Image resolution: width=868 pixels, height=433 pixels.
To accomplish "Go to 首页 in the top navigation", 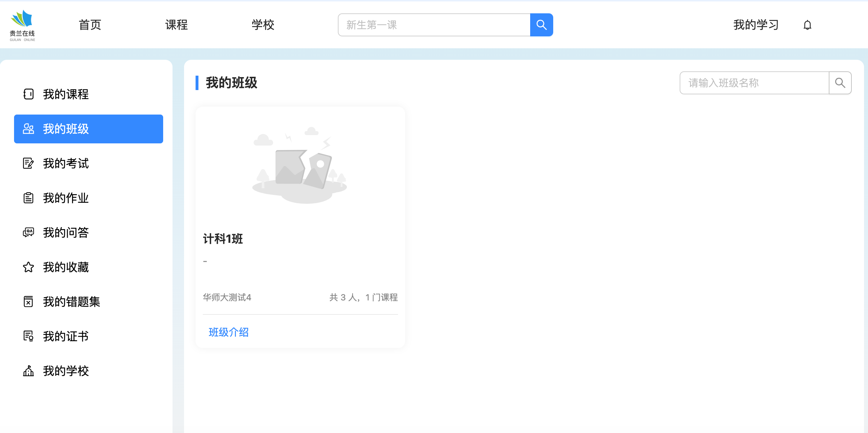I will pyautogui.click(x=90, y=25).
